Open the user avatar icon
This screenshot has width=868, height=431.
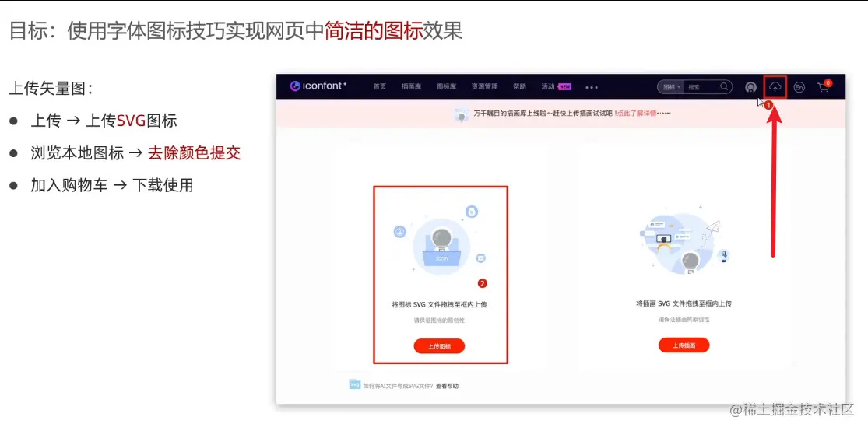click(x=750, y=87)
